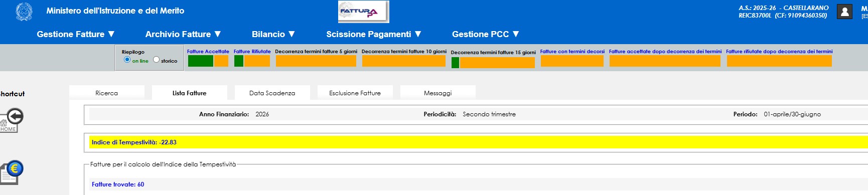Screen dimensions: 868x195
Task: Click the FatturaPA logo
Action: [x=364, y=12]
